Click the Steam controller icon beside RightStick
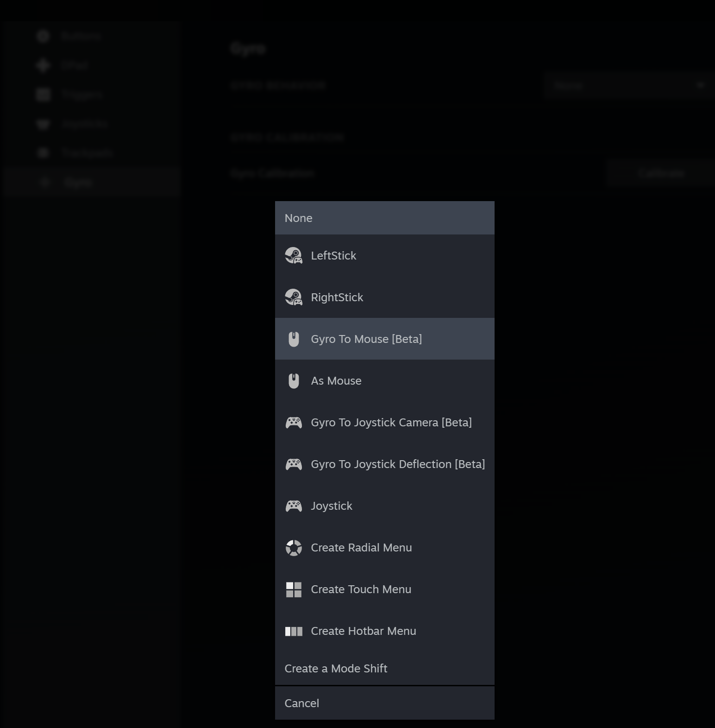This screenshot has height=728, width=715. click(x=294, y=297)
